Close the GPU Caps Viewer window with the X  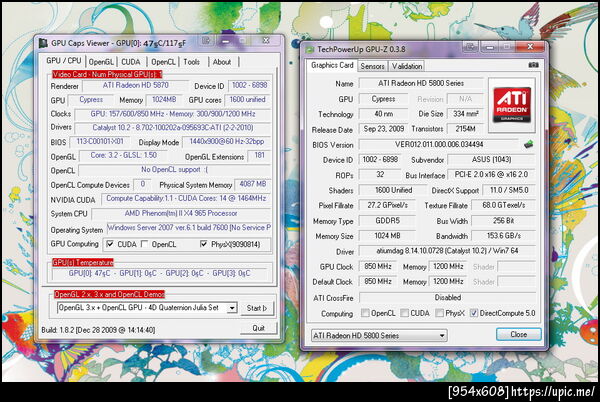pos(266,40)
